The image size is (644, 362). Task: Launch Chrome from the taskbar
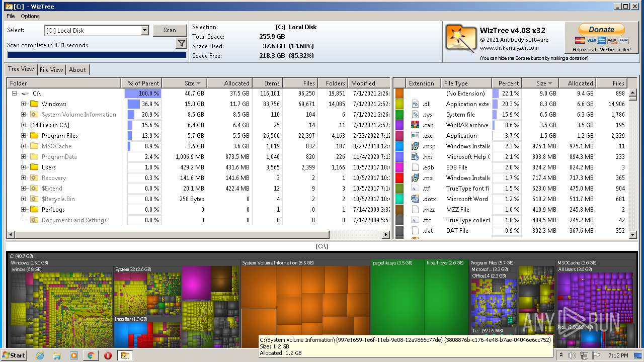[91, 355]
